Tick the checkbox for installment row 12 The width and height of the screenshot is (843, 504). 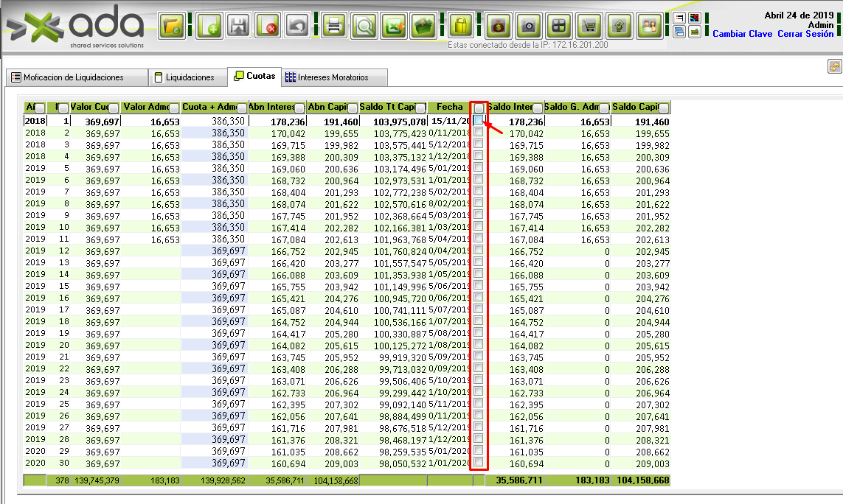479,249
